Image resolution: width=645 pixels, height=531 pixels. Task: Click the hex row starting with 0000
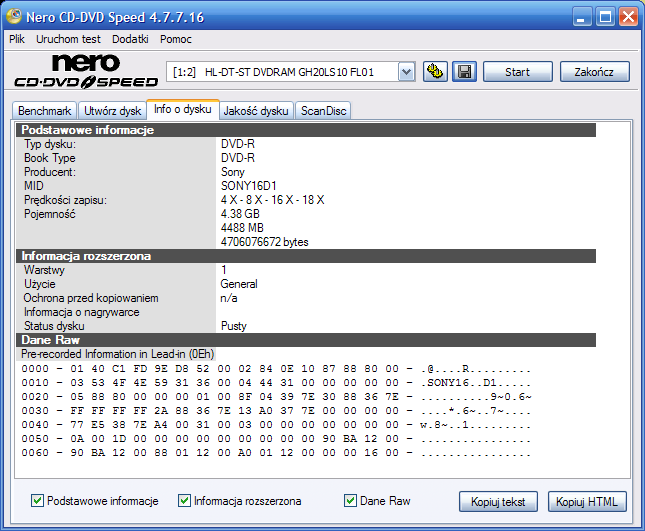tap(276, 369)
